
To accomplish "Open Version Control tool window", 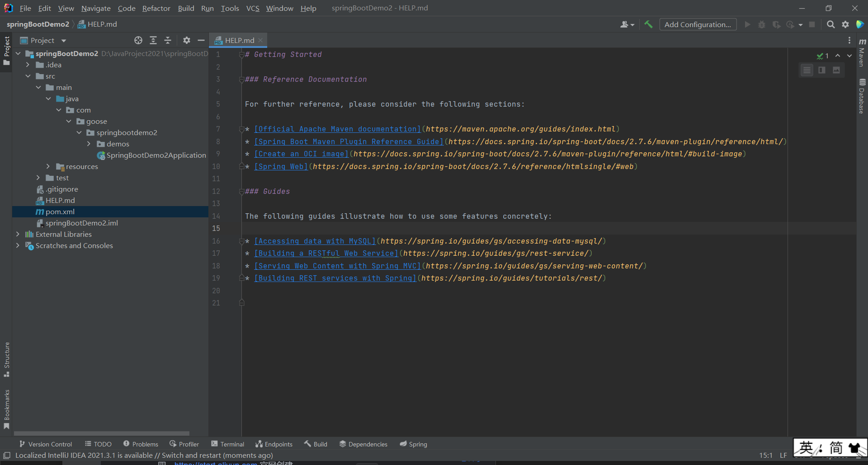I will click(46, 444).
